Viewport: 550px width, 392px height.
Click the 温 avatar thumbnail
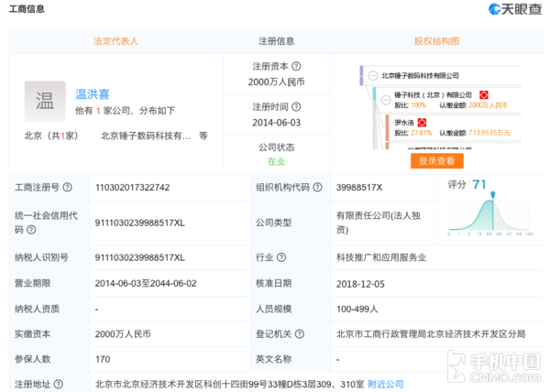[x=45, y=102]
